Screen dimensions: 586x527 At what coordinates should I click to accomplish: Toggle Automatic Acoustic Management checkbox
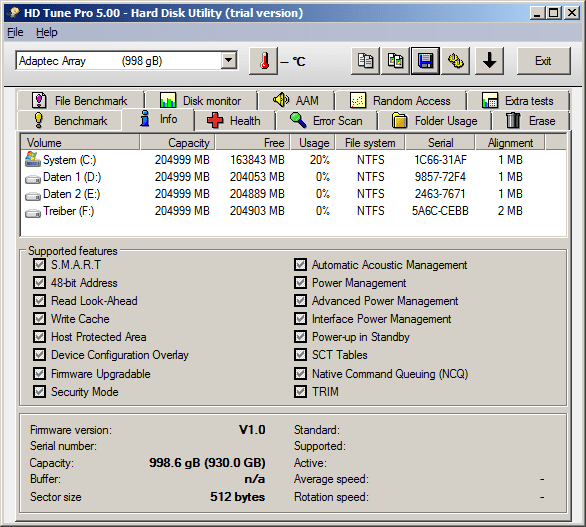300,265
